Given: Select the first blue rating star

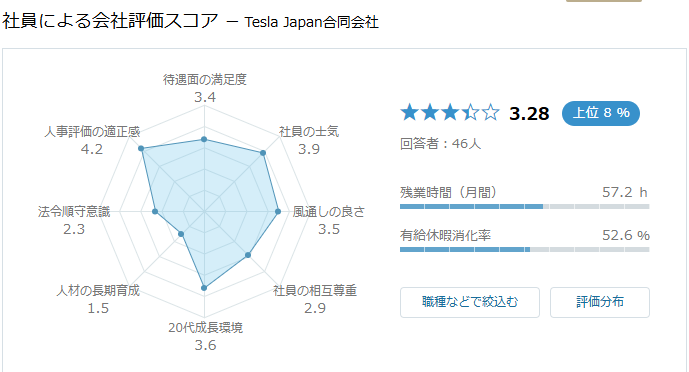Looking at the screenshot, I should [x=409, y=112].
